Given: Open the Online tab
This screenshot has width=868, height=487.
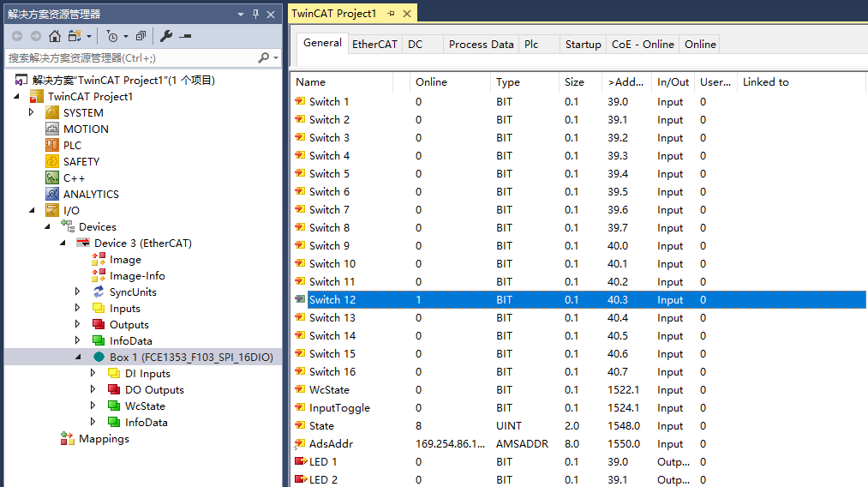Looking at the screenshot, I should pyautogui.click(x=700, y=45).
